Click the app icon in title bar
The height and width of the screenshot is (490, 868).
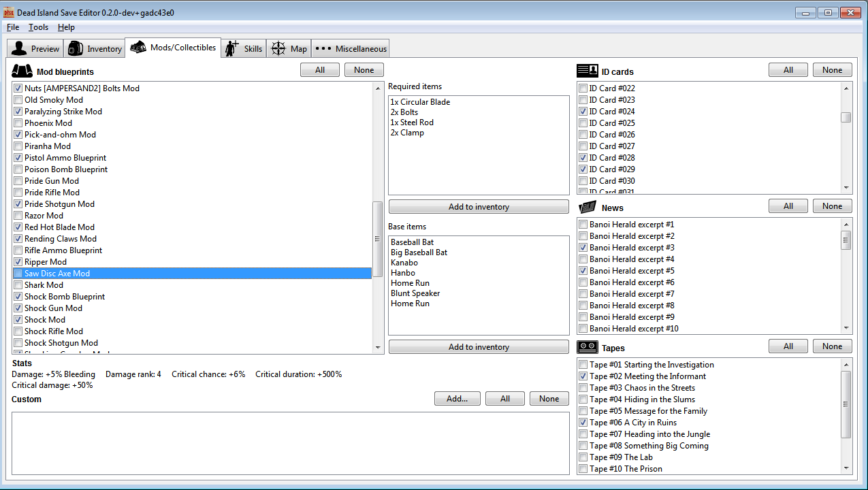tap(9, 12)
